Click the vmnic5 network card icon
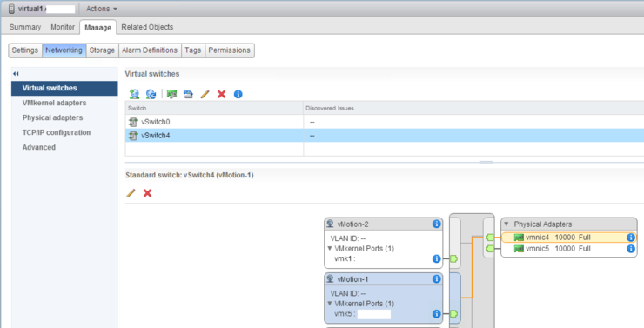The image size is (644, 328). pos(519,249)
